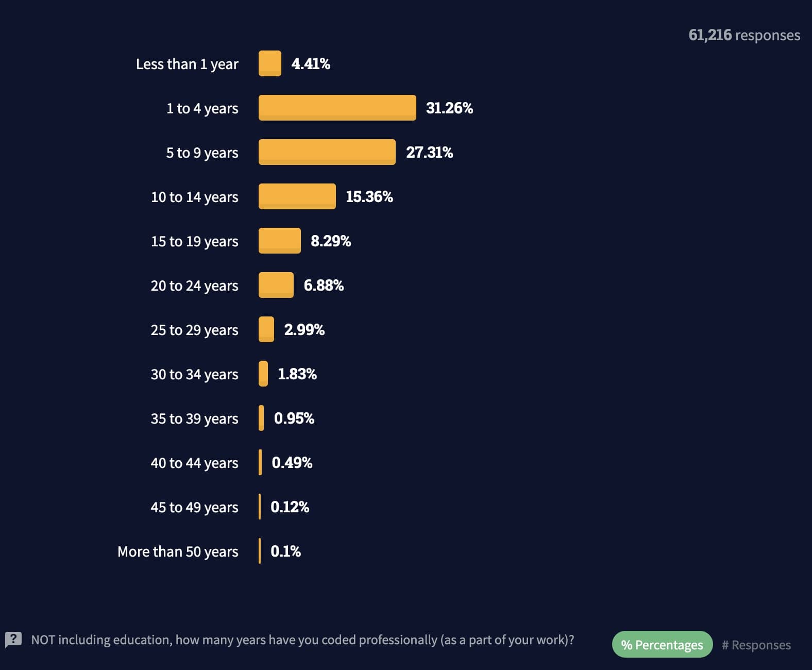812x670 pixels.
Task: Click the 15.36% value label
Action: coord(369,196)
